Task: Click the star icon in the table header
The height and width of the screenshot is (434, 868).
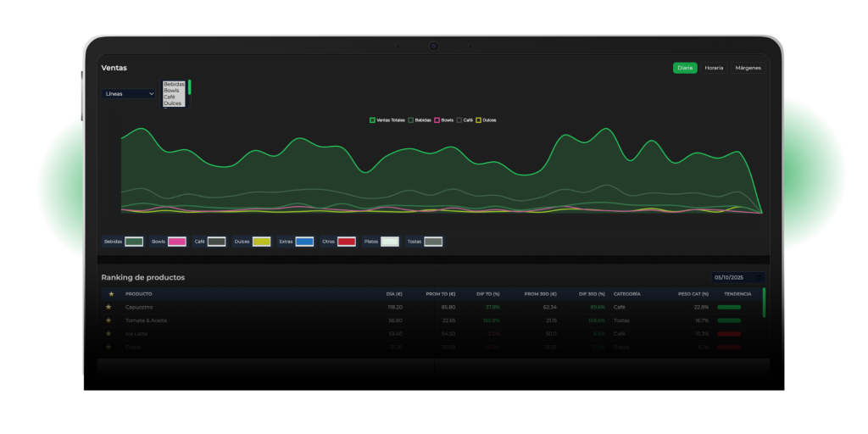Action: 111,294
